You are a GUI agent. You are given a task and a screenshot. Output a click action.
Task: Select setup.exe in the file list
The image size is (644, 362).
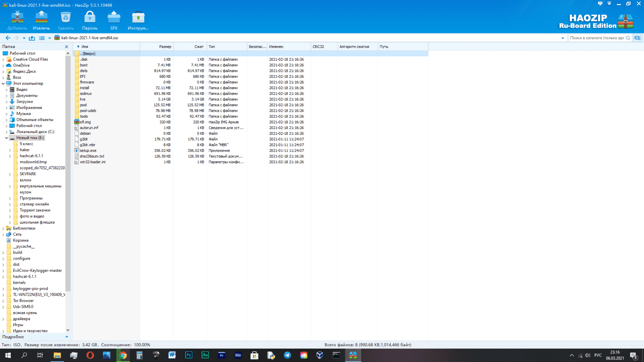[88, 150]
